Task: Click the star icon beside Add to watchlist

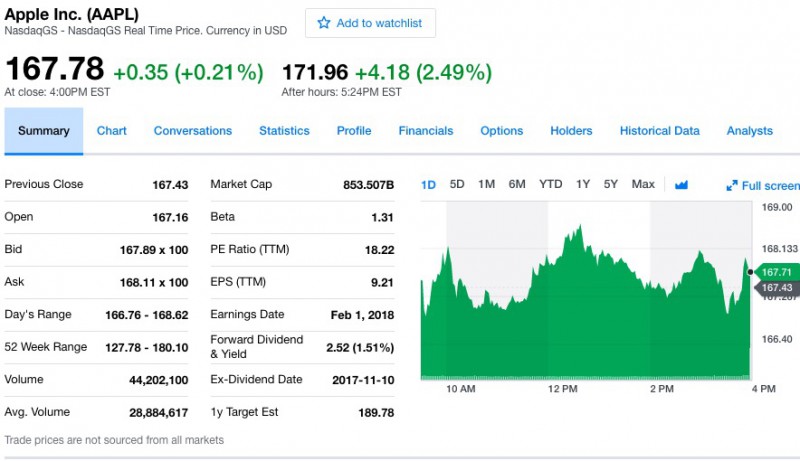Action: click(324, 23)
